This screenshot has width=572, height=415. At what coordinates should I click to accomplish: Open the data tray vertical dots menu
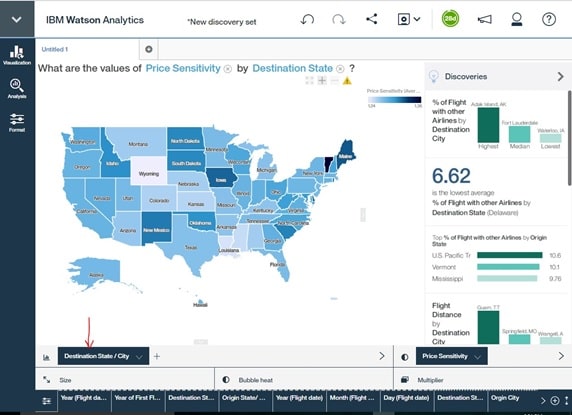coord(566,401)
